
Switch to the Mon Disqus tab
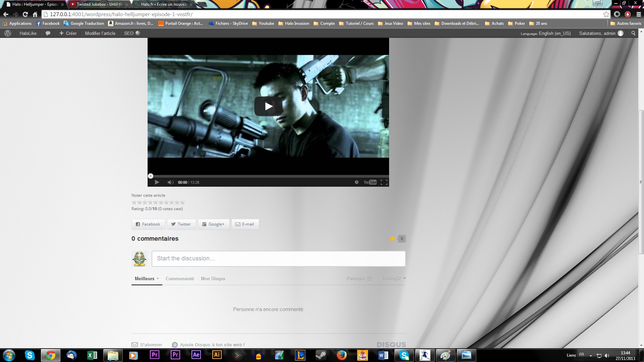[213, 279]
